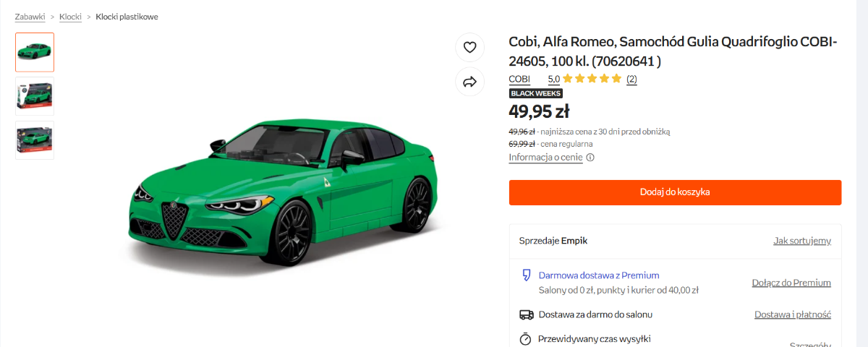Click Dołącz do Premium link
This screenshot has height=347, width=868.
(791, 283)
